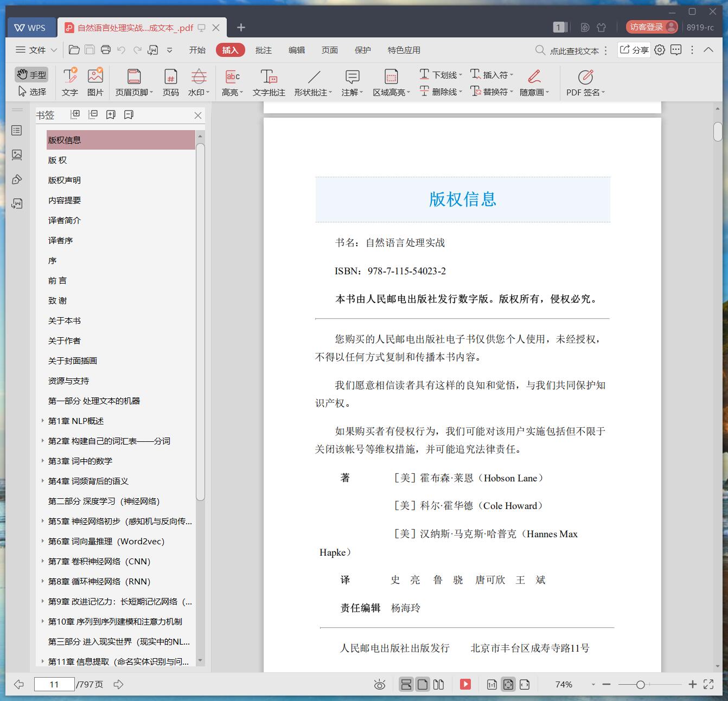Viewport: 728px width, 701px height.
Task: Open the settings gear icon
Action: 660,50
